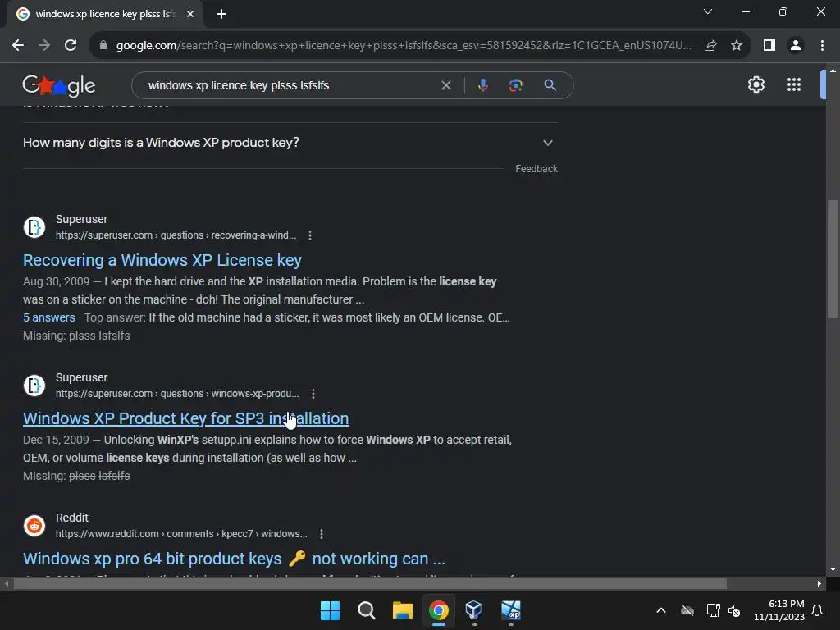Open Chrome profile avatar menu

coord(796,46)
